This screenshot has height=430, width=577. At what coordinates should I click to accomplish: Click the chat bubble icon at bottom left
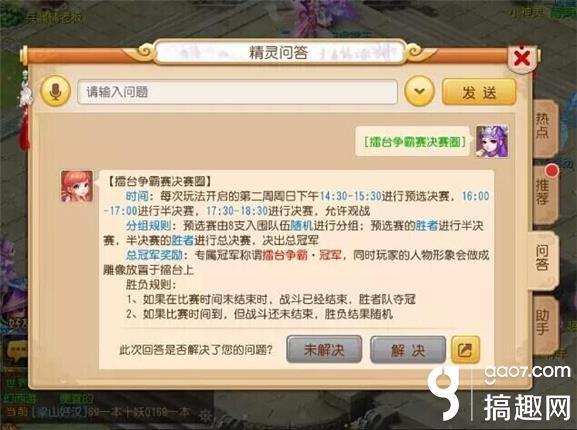(17, 350)
